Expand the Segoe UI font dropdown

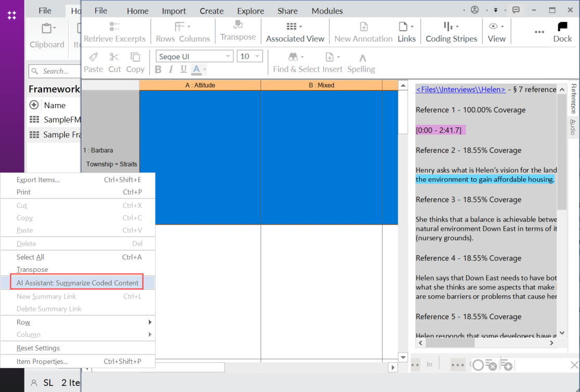[x=228, y=56]
